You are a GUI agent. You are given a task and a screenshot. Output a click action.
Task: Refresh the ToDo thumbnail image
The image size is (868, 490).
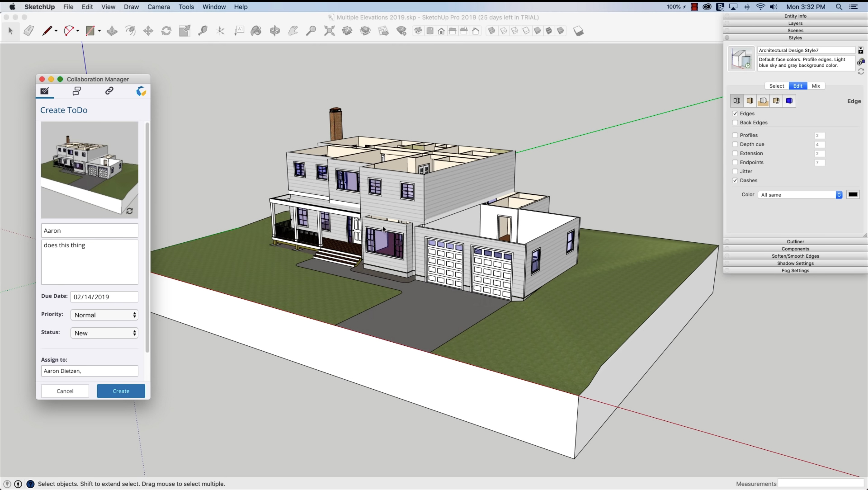coord(129,211)
